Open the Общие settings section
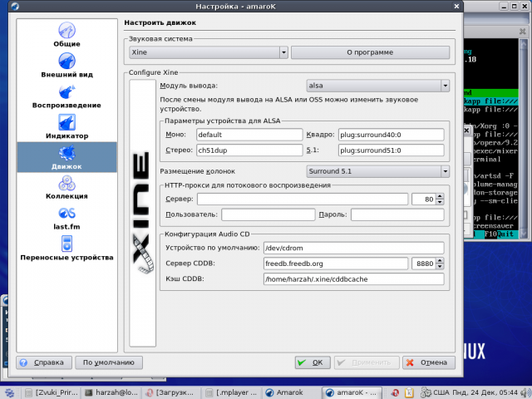532x399 pixels. click(x=66, y=34)
